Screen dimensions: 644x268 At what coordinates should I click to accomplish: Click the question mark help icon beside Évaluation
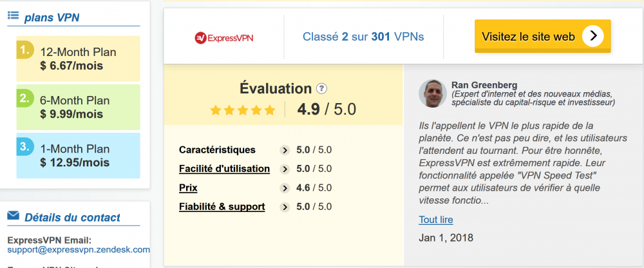322,89
